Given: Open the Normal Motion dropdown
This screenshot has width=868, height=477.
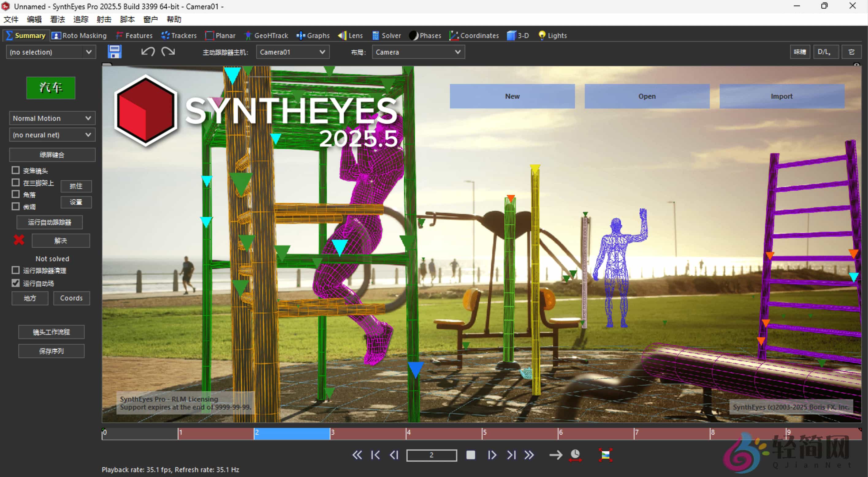Looking at the screenshot, I should point(52,118).
